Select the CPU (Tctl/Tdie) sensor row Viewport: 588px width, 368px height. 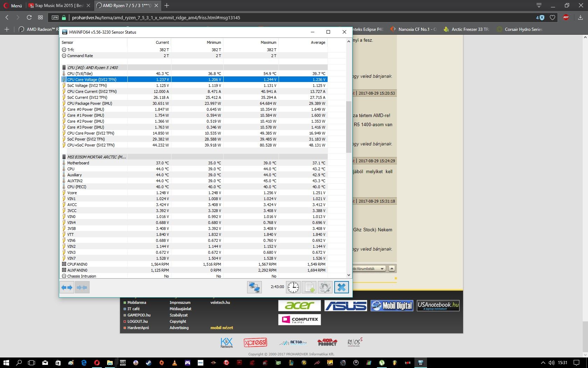[194, 74]
